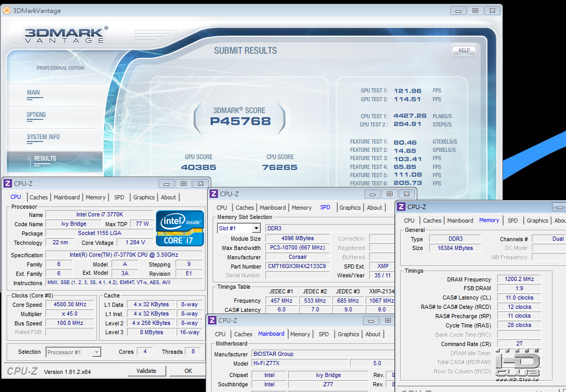
Task: Click the 3DMarkVantage orange title bar icon
Action: 7,10
